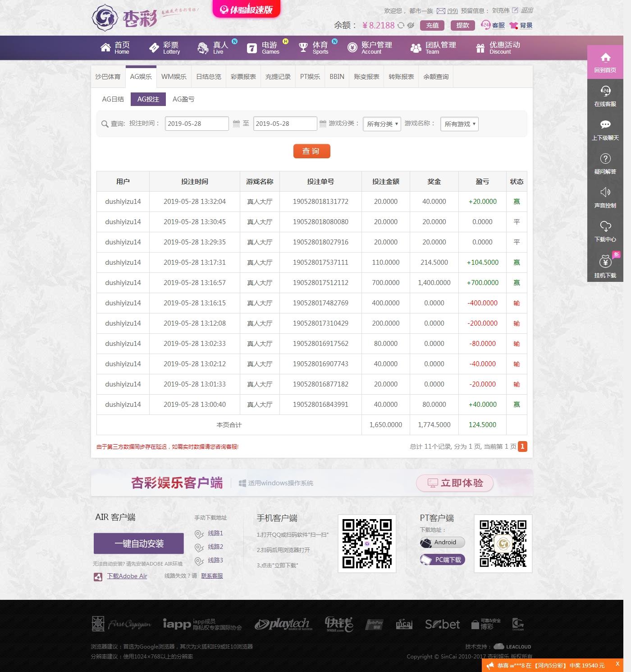Click the 下载Adobe Air link

pyautogui.click(x=127, y=576)
